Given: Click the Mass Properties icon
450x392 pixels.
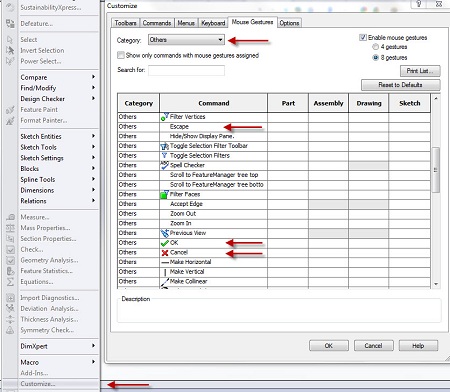Looking at the screenshot, I should (10, 228).
